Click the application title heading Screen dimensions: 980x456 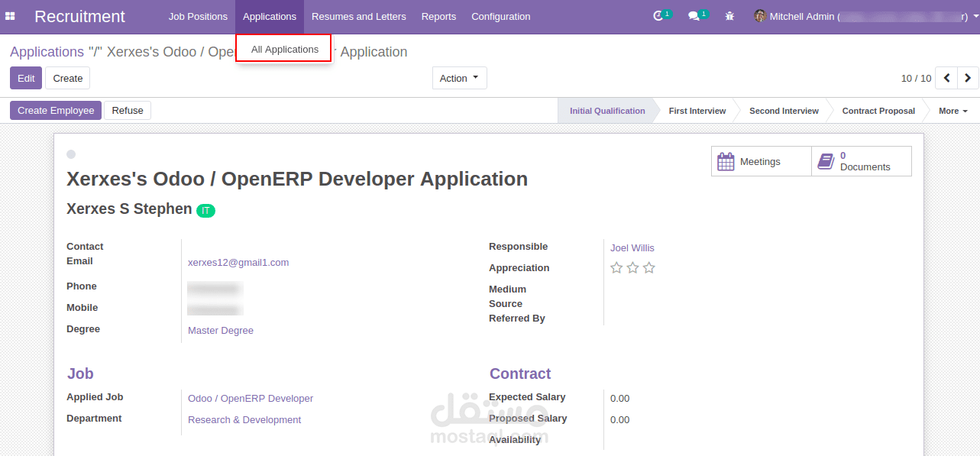point(297,179)
